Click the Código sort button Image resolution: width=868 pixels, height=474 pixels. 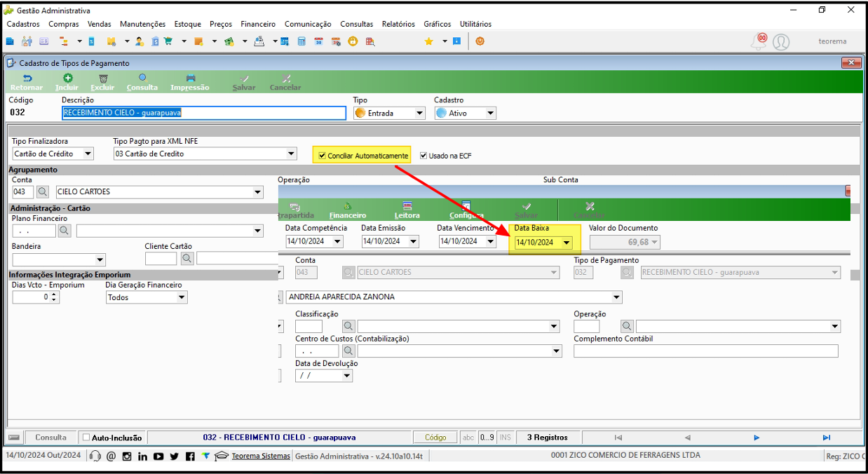435,438
